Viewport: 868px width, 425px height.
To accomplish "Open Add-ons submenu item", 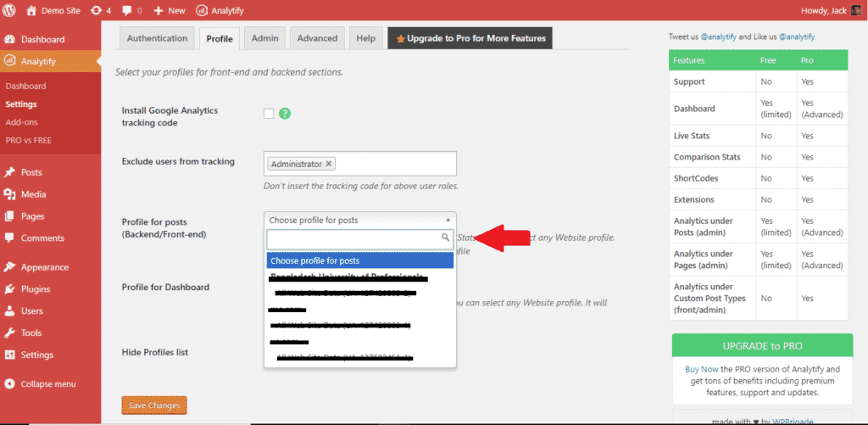I will 21,122.
